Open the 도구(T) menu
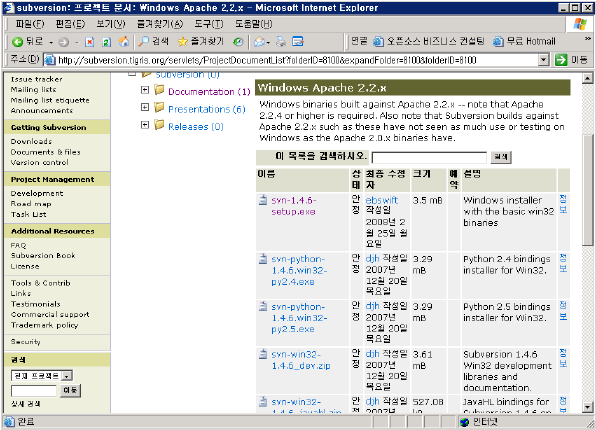The image size is (596, 430). [209, 24]
